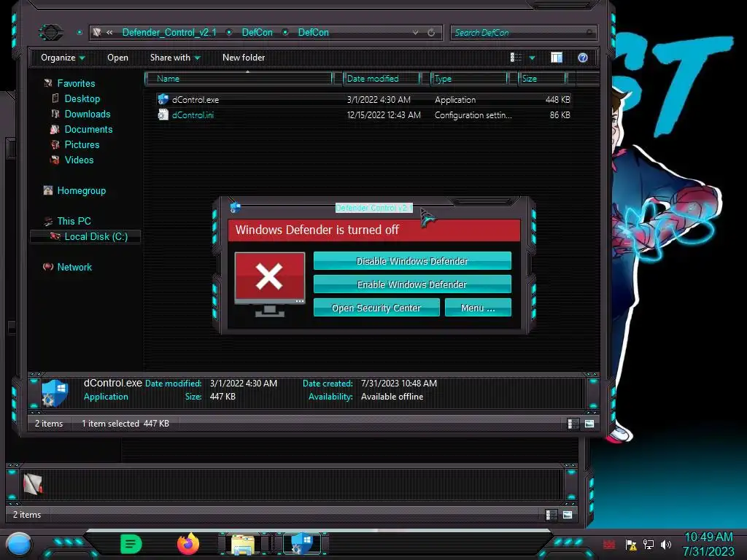Expand address bar history dropdown

click(415, 32)
